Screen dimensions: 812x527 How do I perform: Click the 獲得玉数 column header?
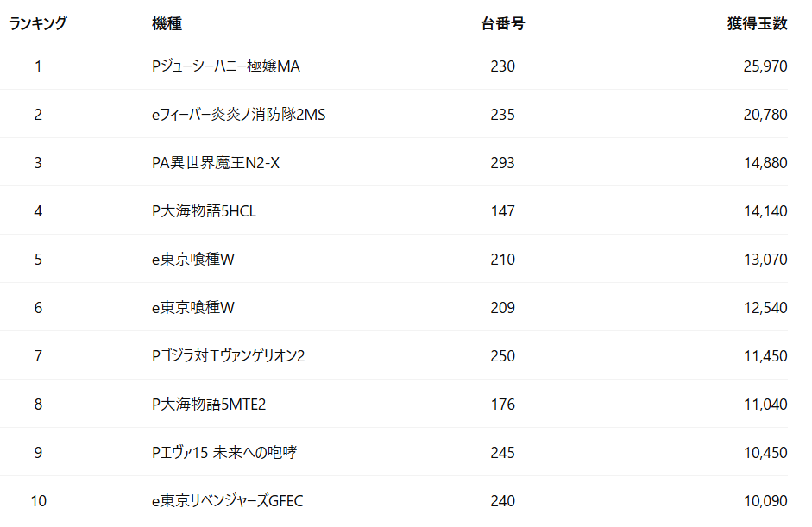pos(757,24)
